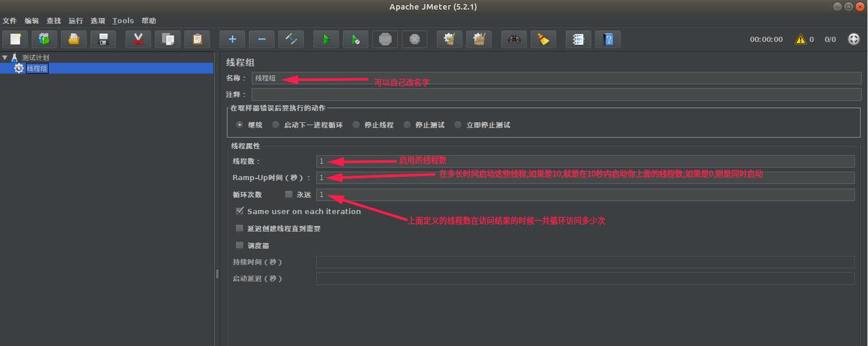The width and height of the screenshot is (868, 346).
Task: Click the 00:00:00 elapsed timer text
Action: click(766, 40)
